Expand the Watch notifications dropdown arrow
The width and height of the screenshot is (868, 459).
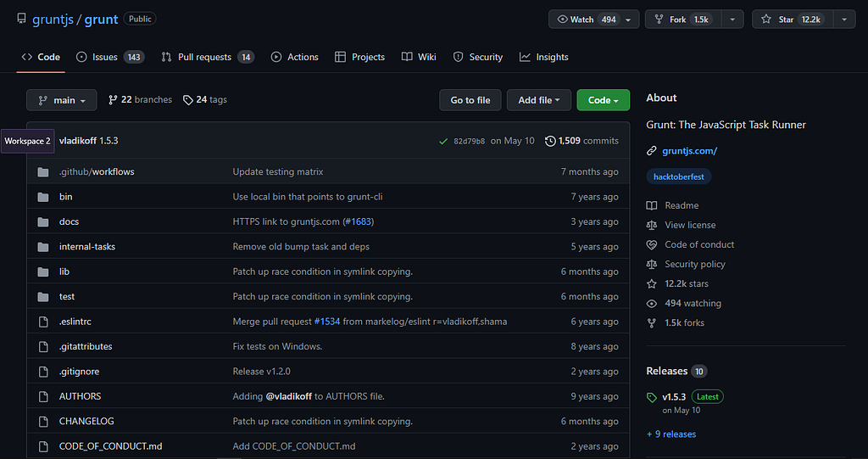click(628, 20)
